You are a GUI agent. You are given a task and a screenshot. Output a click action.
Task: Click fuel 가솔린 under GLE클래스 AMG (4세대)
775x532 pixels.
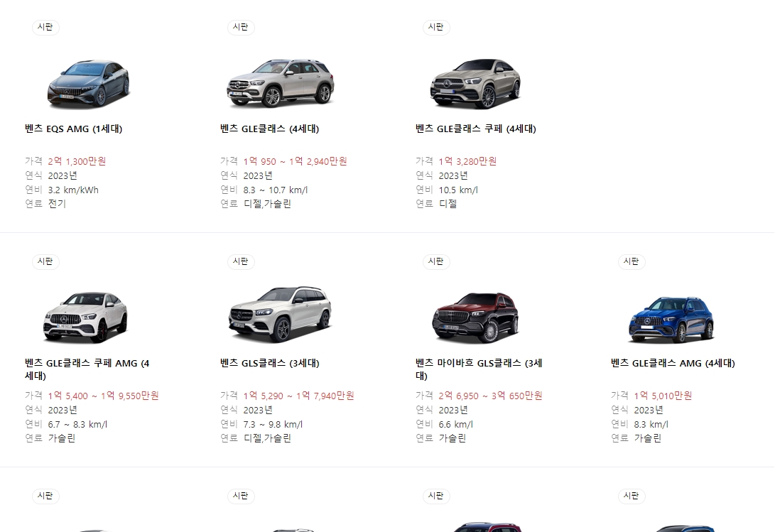click(x=647, y=438)
